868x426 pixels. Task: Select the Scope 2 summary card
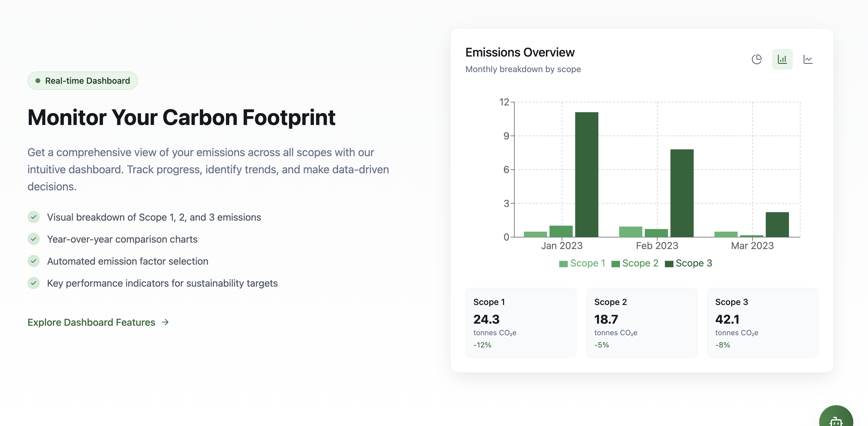click(x=642, y=322)
